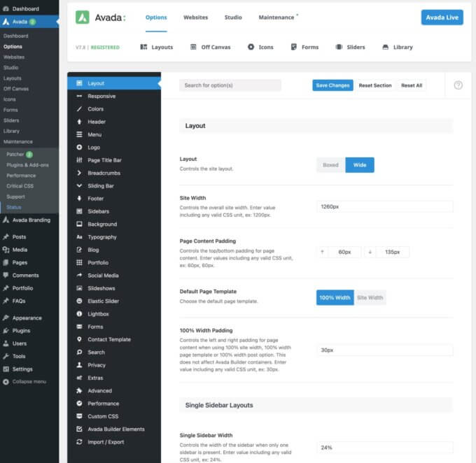Click the Off Canvas icon
The image size is (476, 463).
pyautogui.click(x=193, y=47)
